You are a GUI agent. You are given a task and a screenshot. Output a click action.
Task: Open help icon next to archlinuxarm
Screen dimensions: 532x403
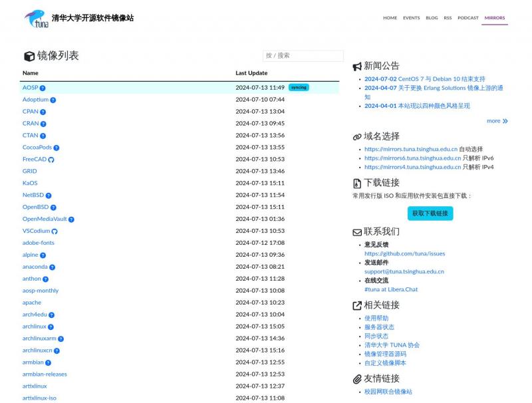coord(61,339)
